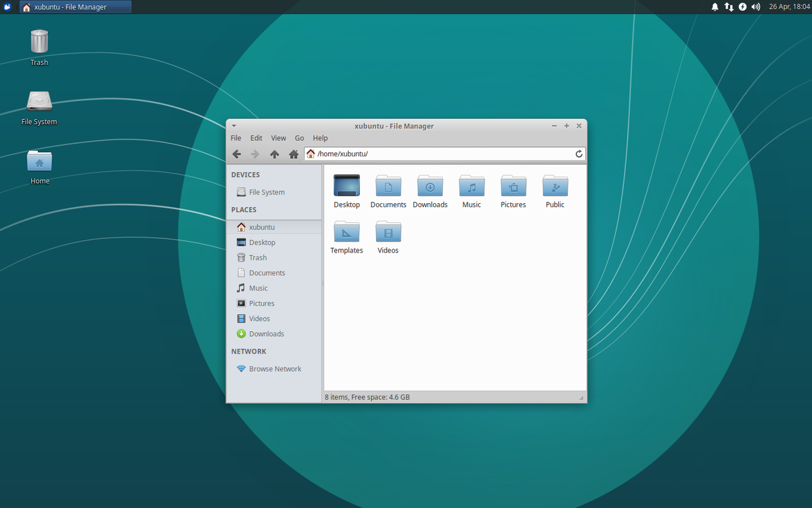Click Browse Network under NETWORK
The width and height of the screenshot is (812, 508).
(274, 368)
